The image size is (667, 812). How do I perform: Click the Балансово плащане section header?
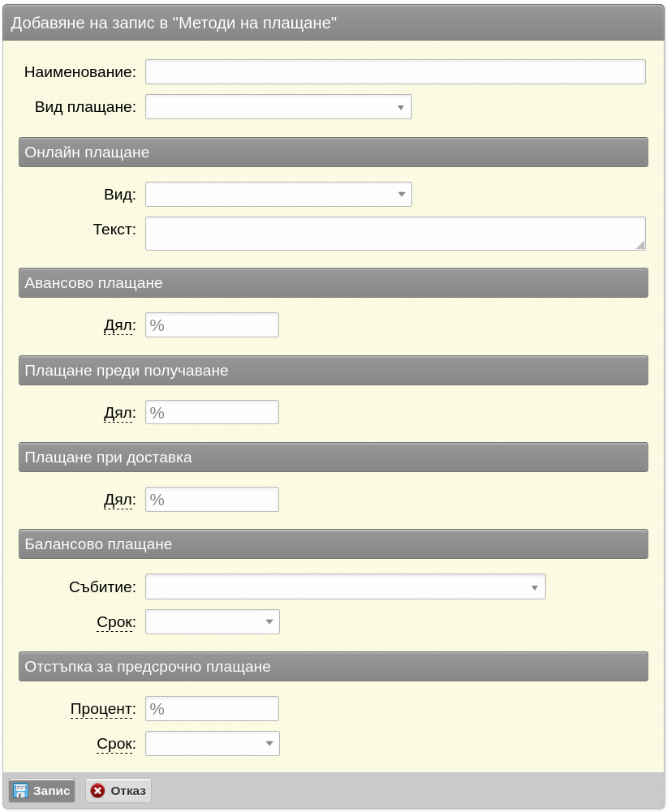tap(333, 543)
